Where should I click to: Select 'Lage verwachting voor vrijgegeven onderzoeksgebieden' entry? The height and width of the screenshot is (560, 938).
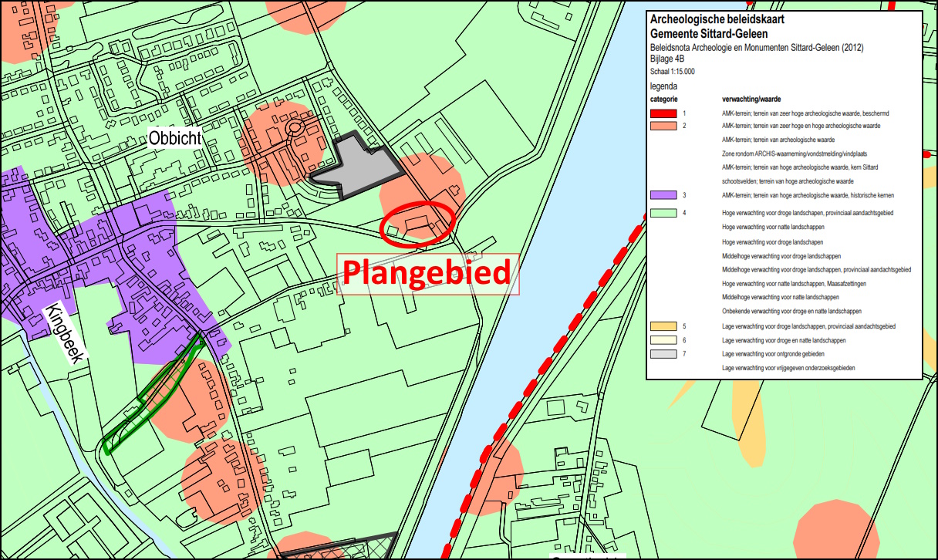(788, 368)
